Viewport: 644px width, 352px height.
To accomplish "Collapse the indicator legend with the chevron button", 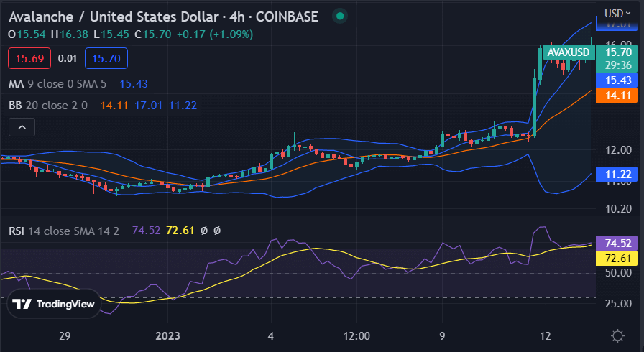I will click(22, 127).
